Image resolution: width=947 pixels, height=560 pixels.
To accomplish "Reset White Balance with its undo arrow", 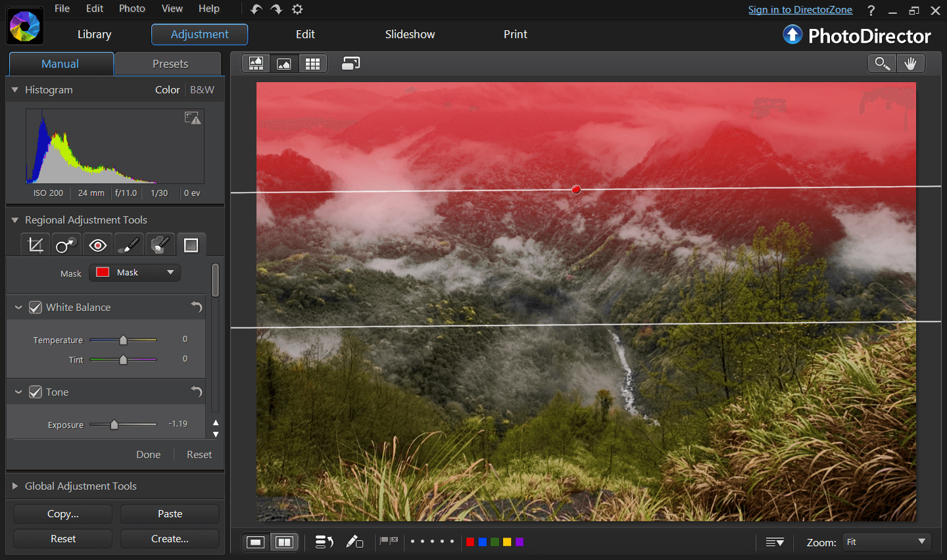I will 197,307.
